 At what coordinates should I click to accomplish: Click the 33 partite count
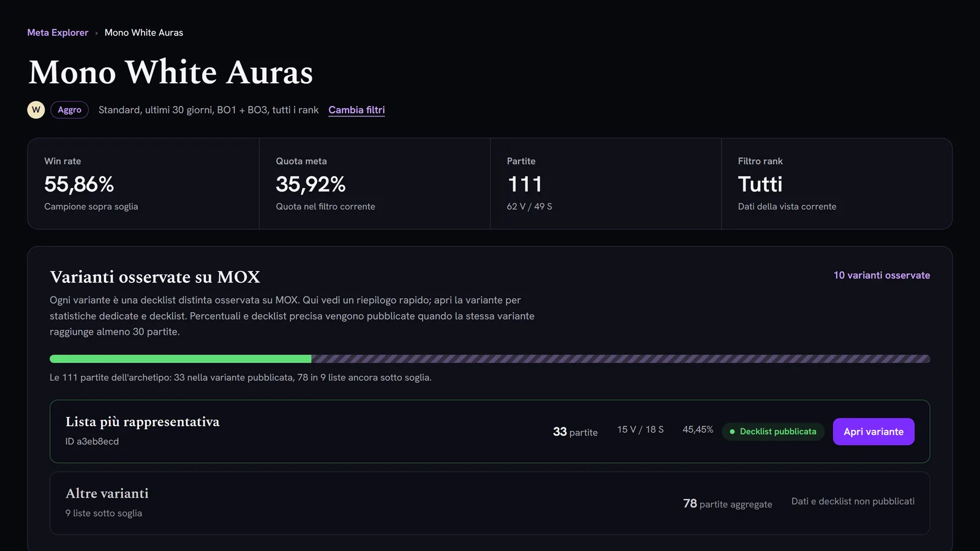[x=575, y=432]
